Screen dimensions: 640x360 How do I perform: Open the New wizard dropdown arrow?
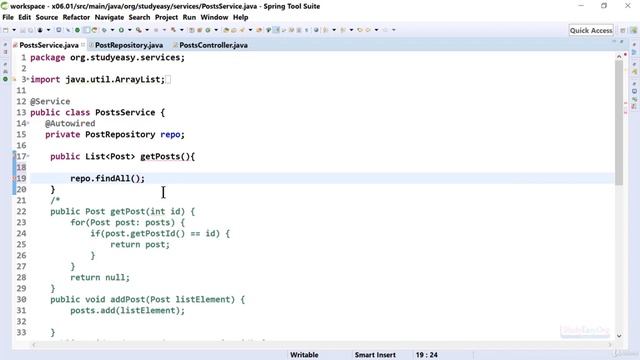pos(14,30)
